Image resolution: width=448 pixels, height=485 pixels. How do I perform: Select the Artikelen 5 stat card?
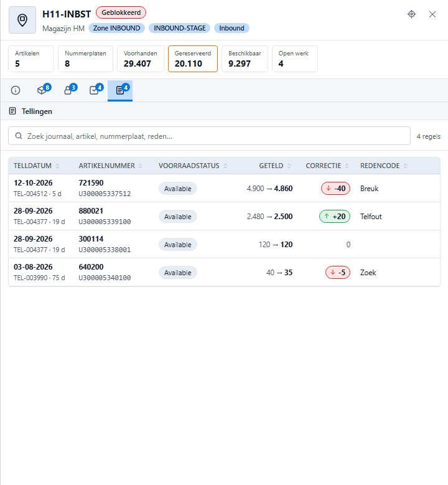[31, 59]
